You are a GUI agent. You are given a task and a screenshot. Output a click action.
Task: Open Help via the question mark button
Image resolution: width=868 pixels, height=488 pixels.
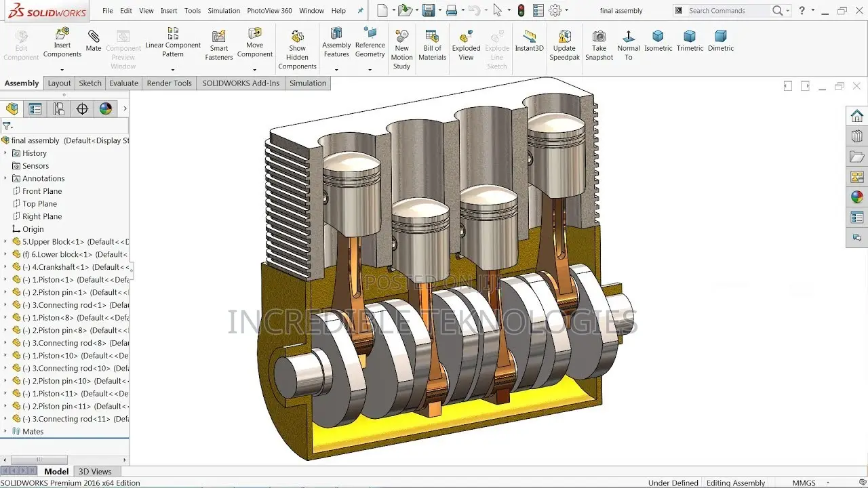(x=801, y=10)
